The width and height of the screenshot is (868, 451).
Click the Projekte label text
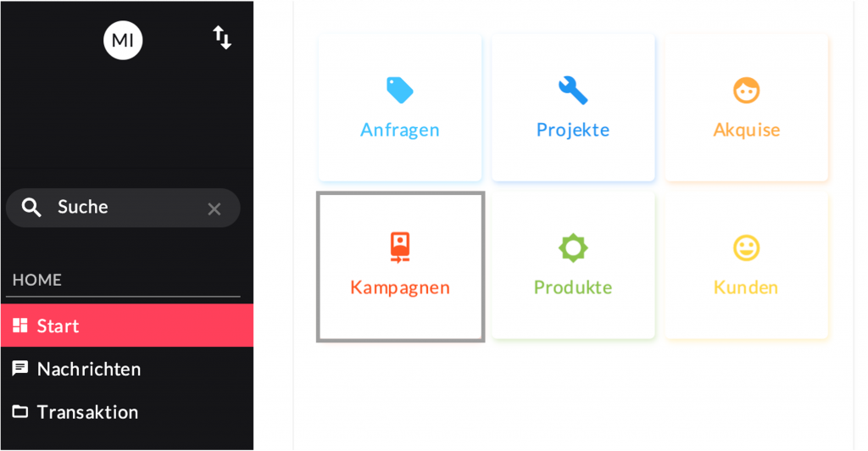pyautogui.click(x=573, y=130)
